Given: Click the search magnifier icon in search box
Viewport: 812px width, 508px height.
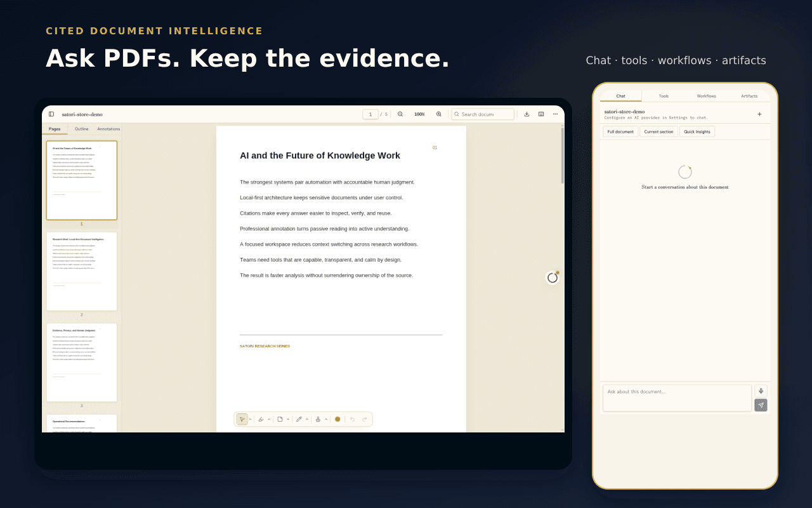Looking at the screenshot, I should coord(457,114).
